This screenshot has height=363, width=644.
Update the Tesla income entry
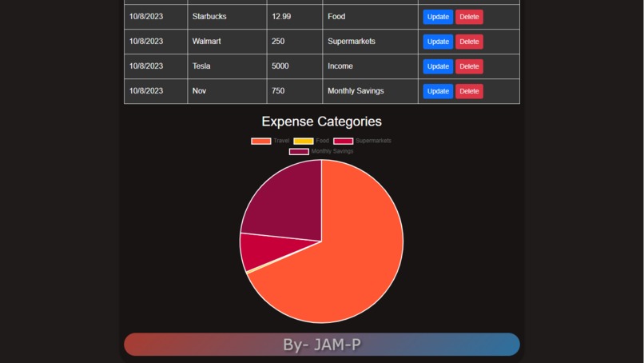pos(438,66)
